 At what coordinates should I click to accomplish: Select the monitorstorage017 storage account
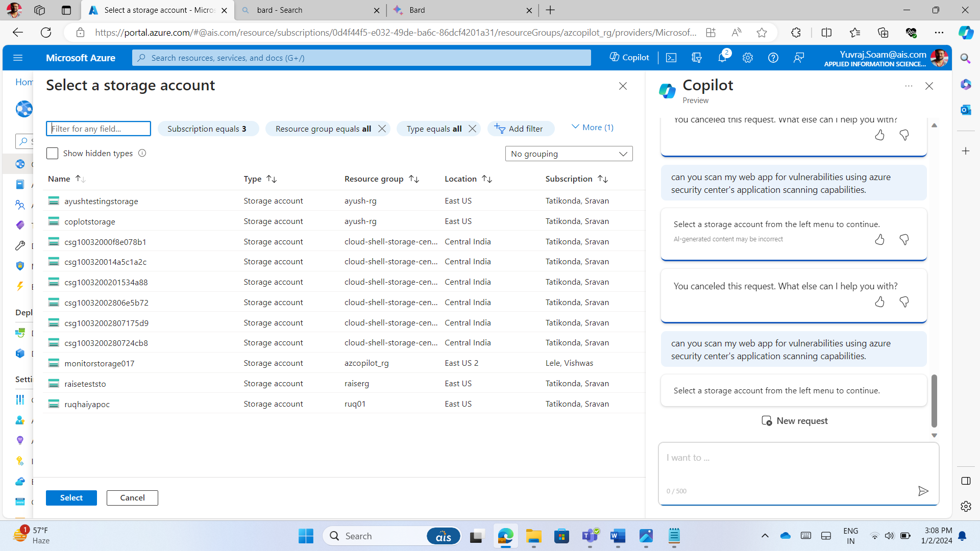click(x=344, y=363)
